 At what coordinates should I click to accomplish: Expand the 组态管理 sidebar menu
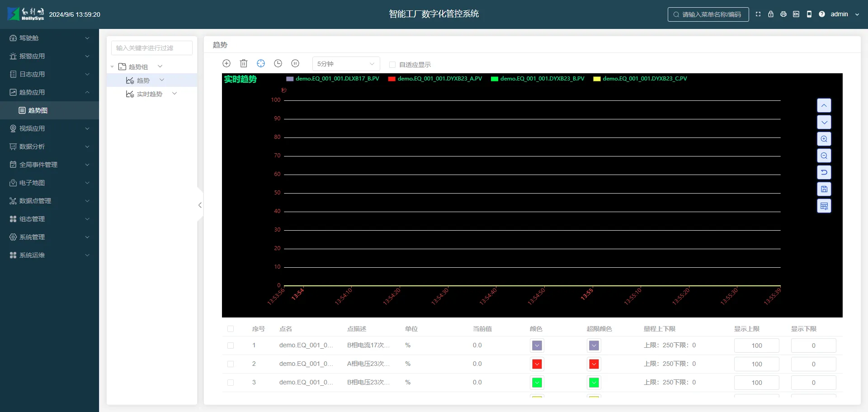[49, 219]
